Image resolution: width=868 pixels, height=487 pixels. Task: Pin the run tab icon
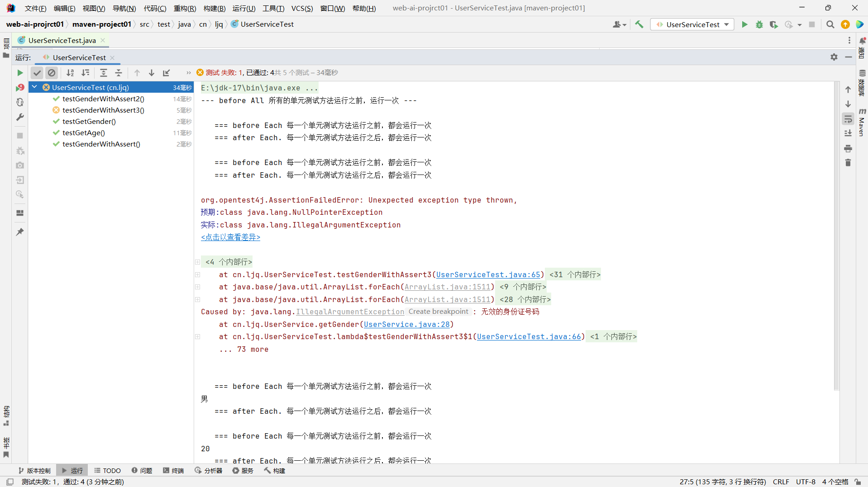[20, 232]
